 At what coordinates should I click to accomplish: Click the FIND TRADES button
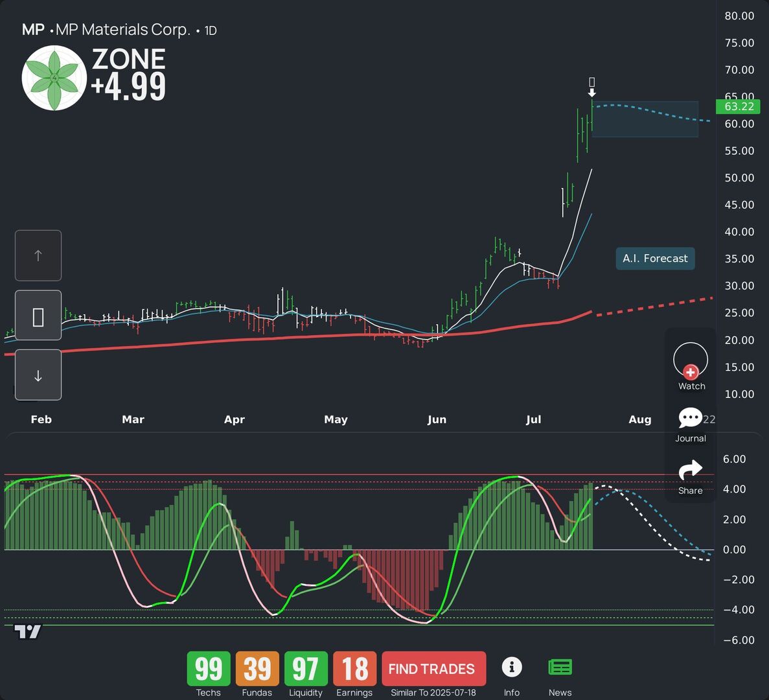[433, 669]
